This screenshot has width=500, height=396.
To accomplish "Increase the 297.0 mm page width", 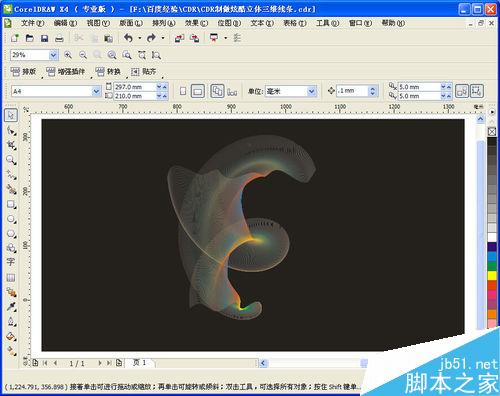I will pos(165,87).
